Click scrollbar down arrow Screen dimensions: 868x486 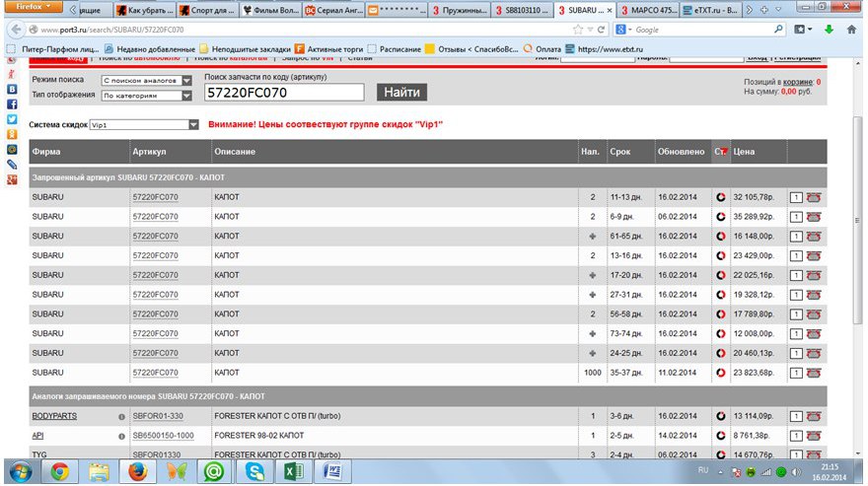(857, 453)
